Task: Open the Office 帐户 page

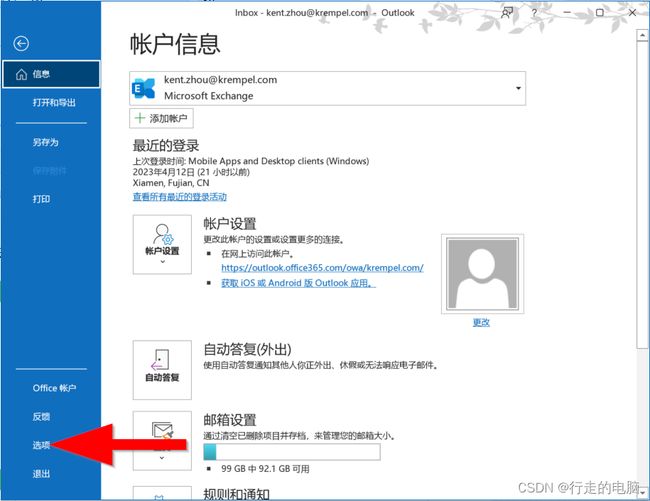Action: point(54,388)
